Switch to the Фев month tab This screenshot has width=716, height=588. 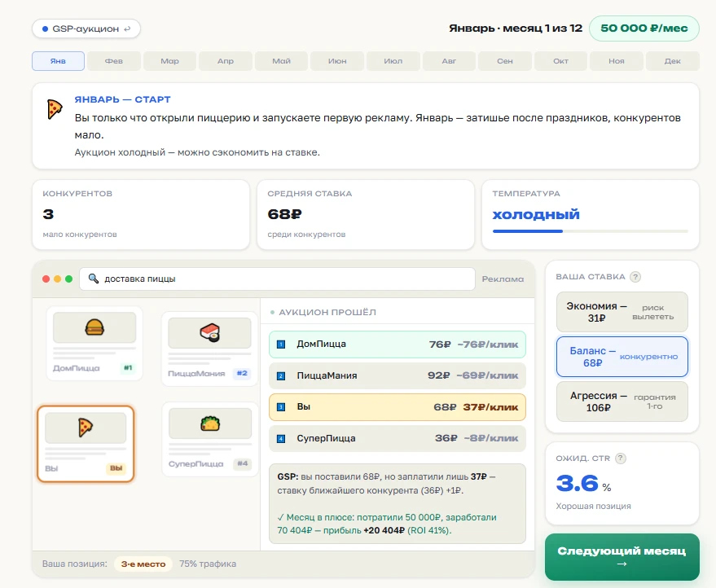click(114, 61)
